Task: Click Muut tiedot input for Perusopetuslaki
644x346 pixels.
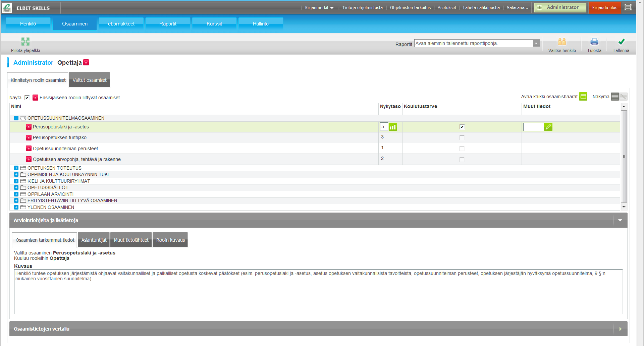Action: click(x=533, y=127)
